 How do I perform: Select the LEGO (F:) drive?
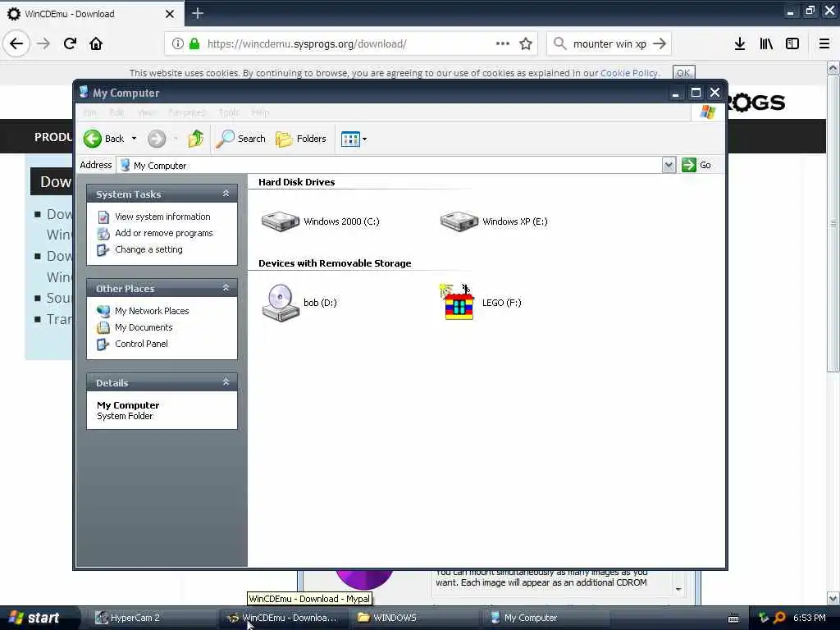pos(480,303)
